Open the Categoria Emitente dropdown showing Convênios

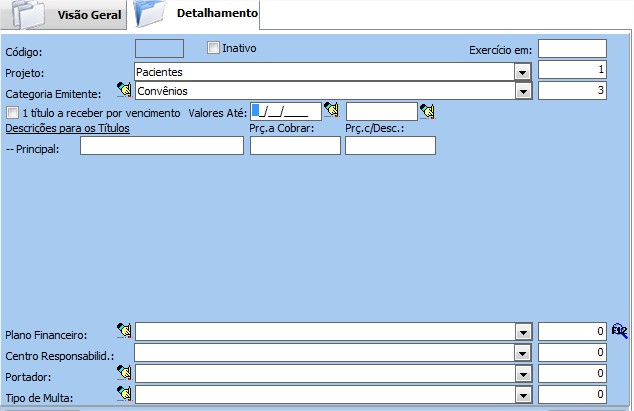(521, 91)
